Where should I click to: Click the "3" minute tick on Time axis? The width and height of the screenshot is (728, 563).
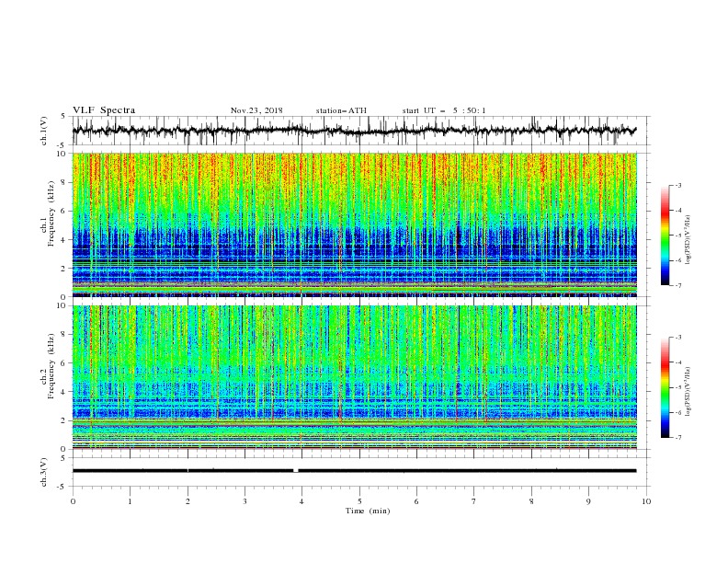coord(245,501)
